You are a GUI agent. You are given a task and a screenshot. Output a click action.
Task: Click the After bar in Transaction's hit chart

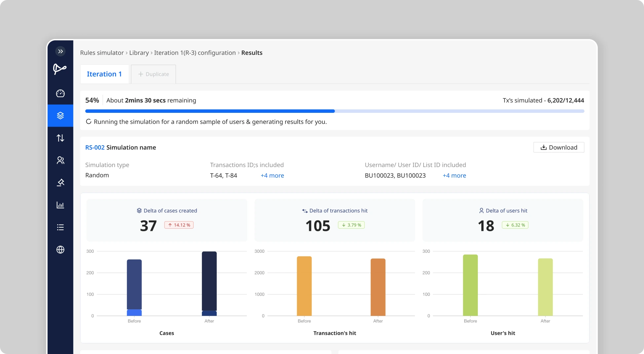point(378,287)
